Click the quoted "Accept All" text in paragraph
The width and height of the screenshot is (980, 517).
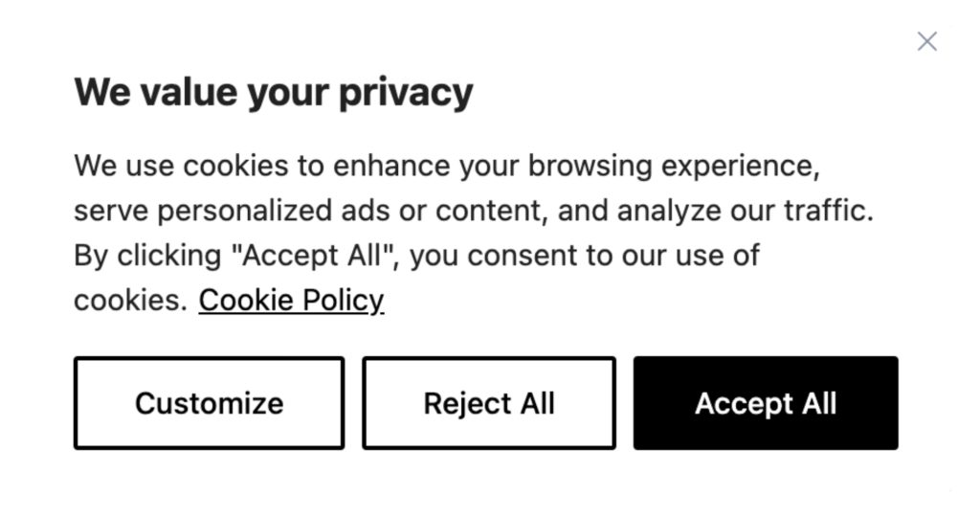click(x=315, y=255)
